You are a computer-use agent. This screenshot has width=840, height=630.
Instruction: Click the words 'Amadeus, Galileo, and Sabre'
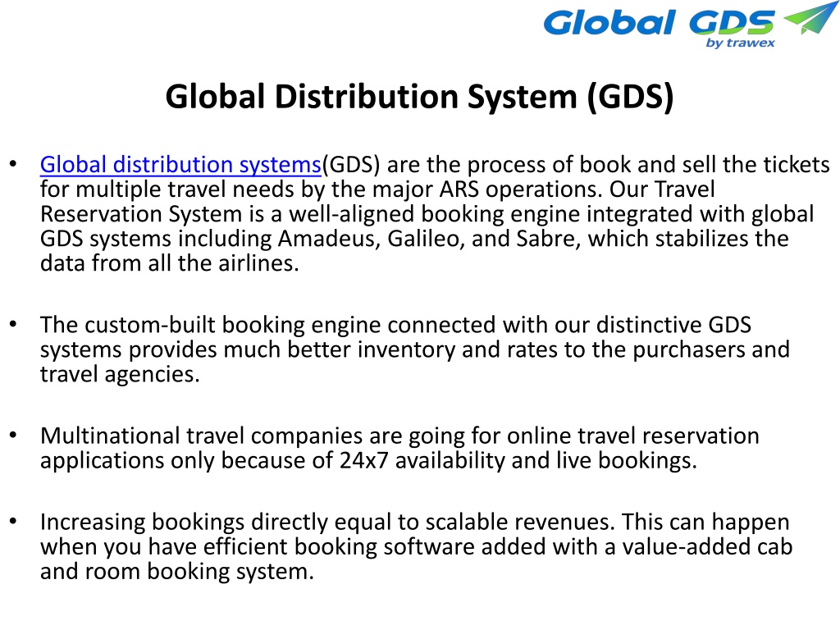pos(429,239)
